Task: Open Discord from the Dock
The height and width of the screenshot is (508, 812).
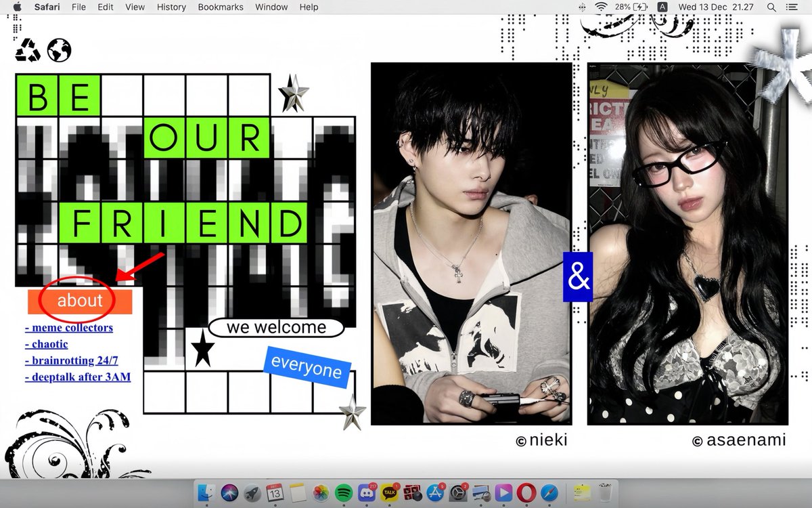Action: (x=366, y=492)
